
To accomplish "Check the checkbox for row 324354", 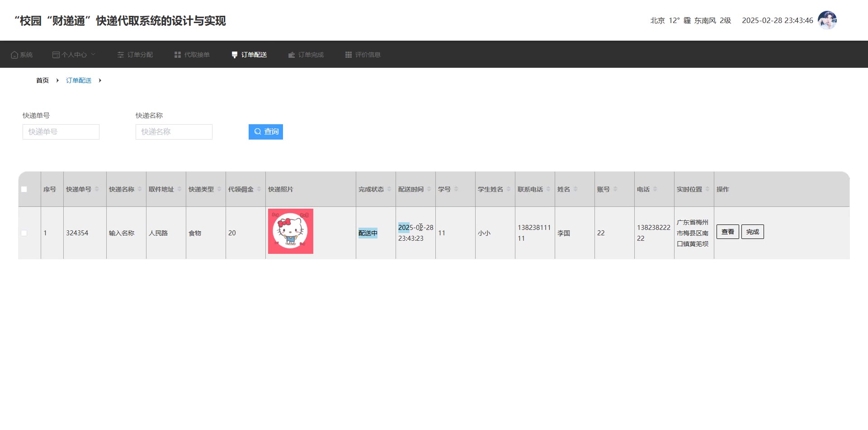I will [24, 233].
